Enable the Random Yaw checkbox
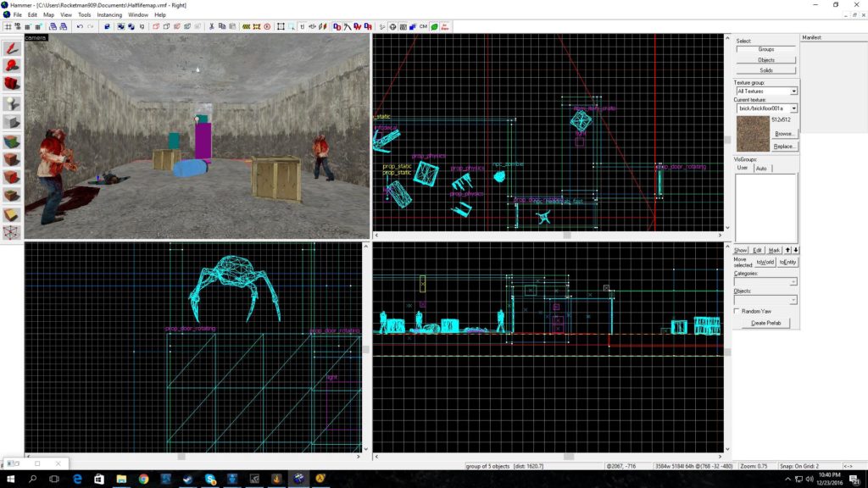868x488 pixels. pyautogui.click(x=737, y=312)
